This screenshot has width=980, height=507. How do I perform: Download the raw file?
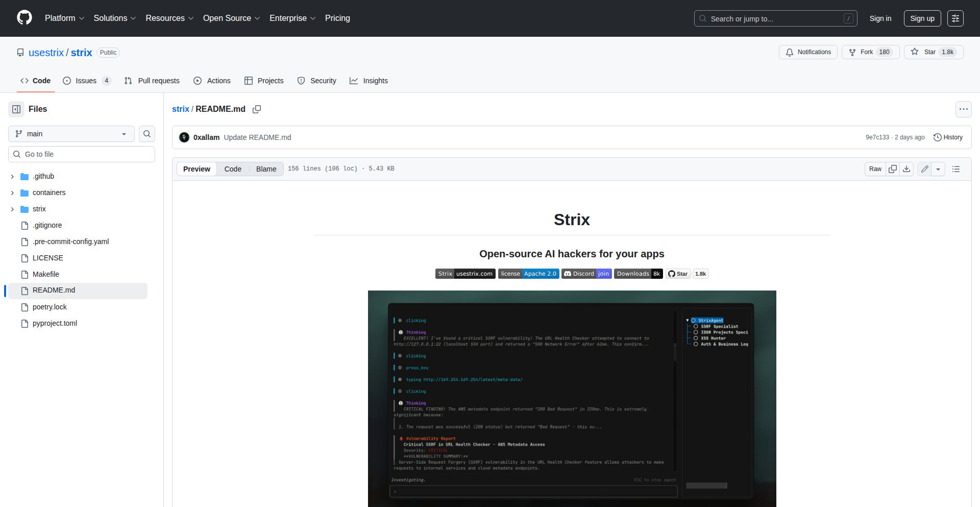click(906, 169)
